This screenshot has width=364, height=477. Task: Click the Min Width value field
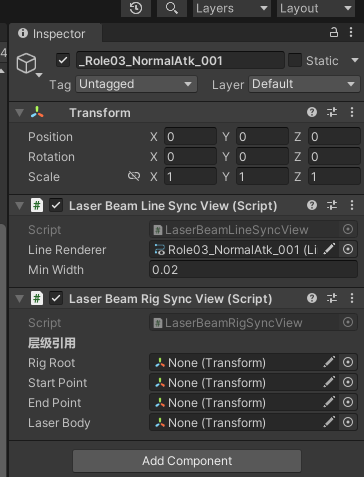tap(253, 269)
